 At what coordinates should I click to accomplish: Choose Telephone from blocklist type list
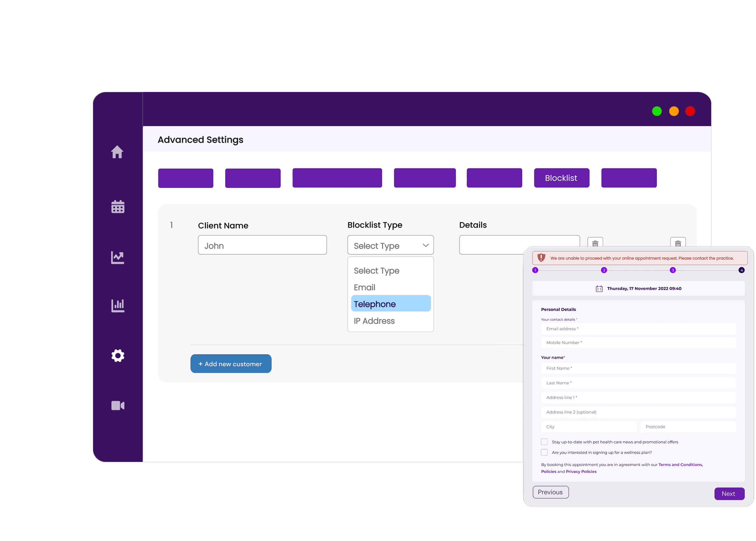pyautogui.click(x=391, y=304)
